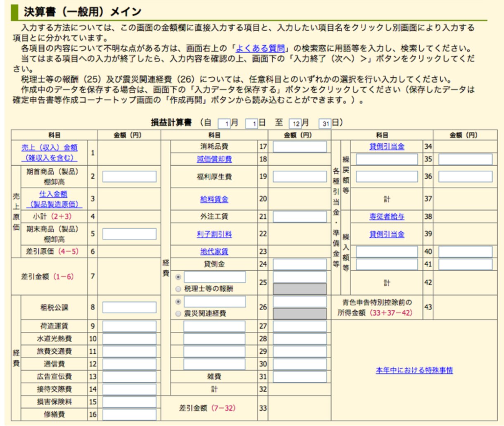The height and width of the screenshot is (426, 504).
Task: Open the 減価償却費 link in row 18
Action: click(x=214, y=159)
